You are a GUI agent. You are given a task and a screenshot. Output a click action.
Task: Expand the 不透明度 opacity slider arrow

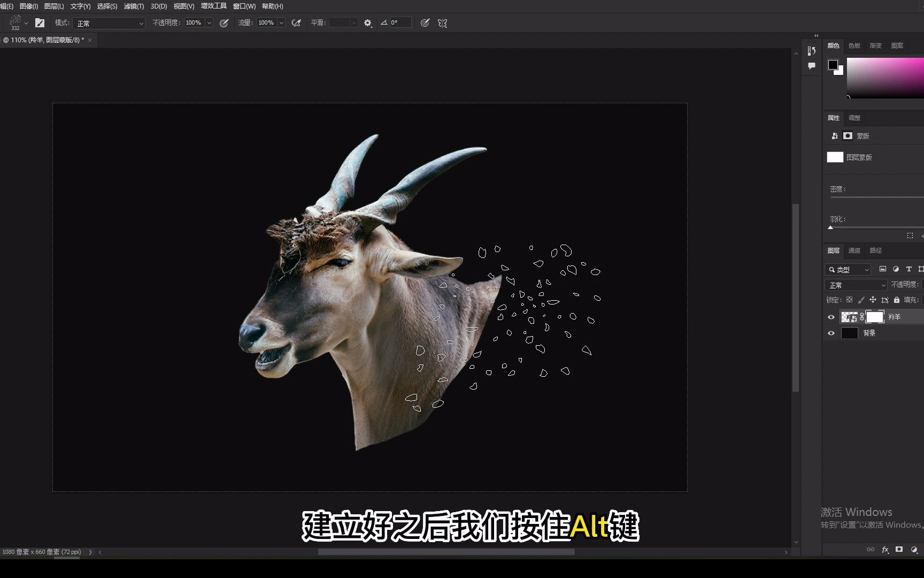(x=209, y=22)
